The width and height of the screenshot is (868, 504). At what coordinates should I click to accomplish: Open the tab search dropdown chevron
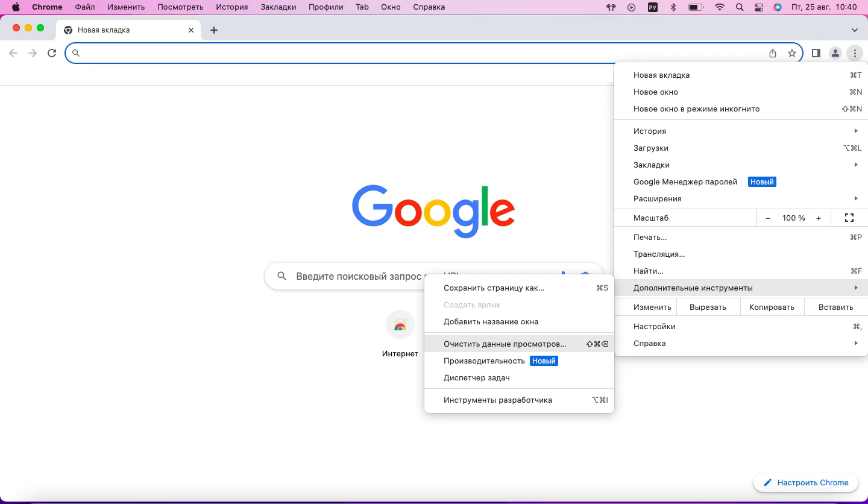click(854, 30)
